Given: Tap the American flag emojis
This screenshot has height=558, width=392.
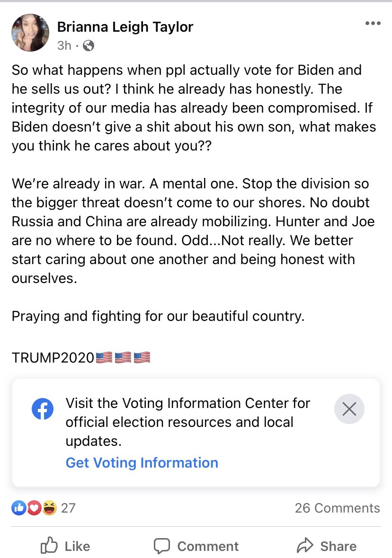Looking at the screenshot, I should [123, 357].
